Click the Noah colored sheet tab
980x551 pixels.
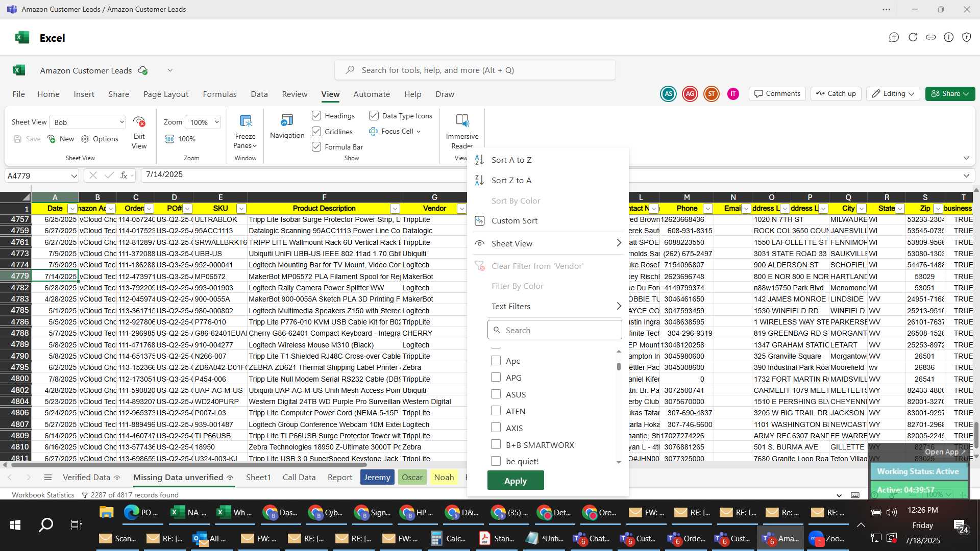(x=444, y=478)
